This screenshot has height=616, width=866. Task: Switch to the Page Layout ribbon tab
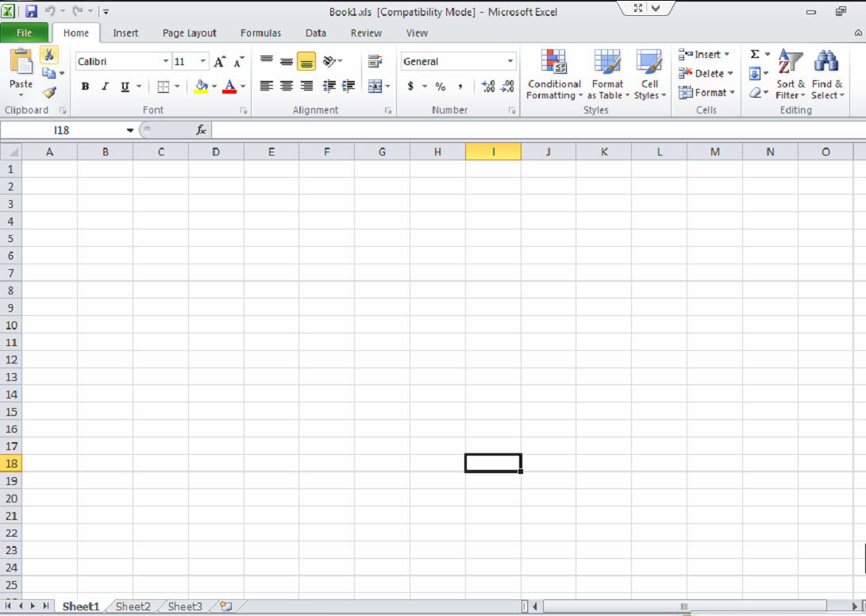pyautogui.click(x=189, y=33)
